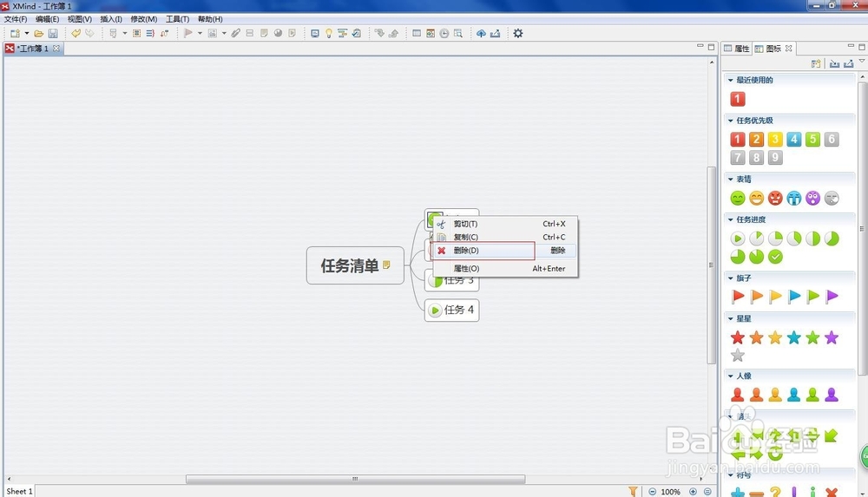This screenshot has width=868, height=497.
Task: Click the clock icon in the toolbar
Action: pyautogui.click(x=444, y=33)
